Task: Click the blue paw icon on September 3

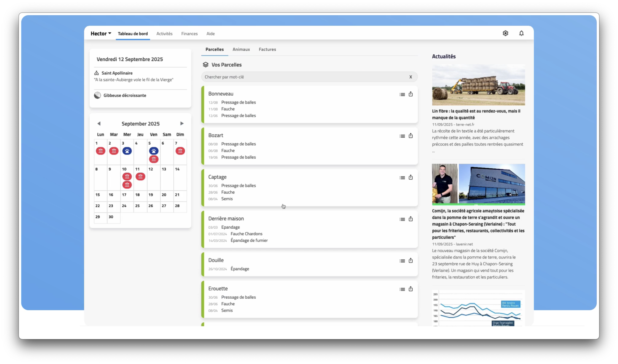Action: point(127,151)
